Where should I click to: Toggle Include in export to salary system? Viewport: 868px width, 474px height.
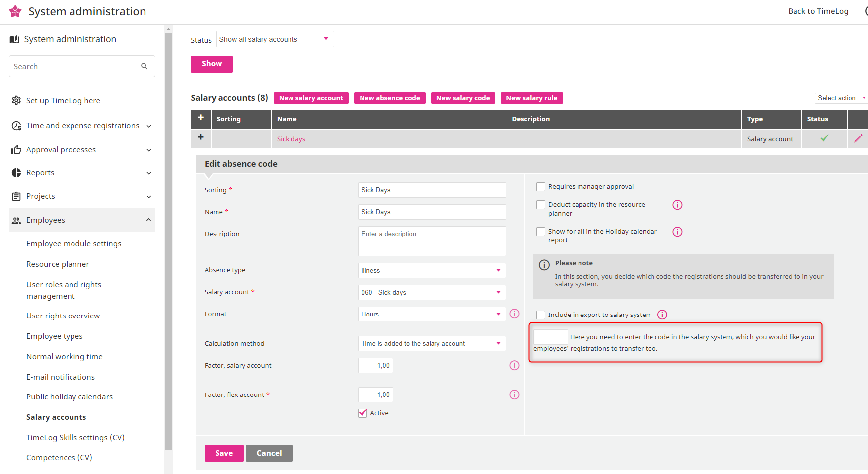[541, 315]
